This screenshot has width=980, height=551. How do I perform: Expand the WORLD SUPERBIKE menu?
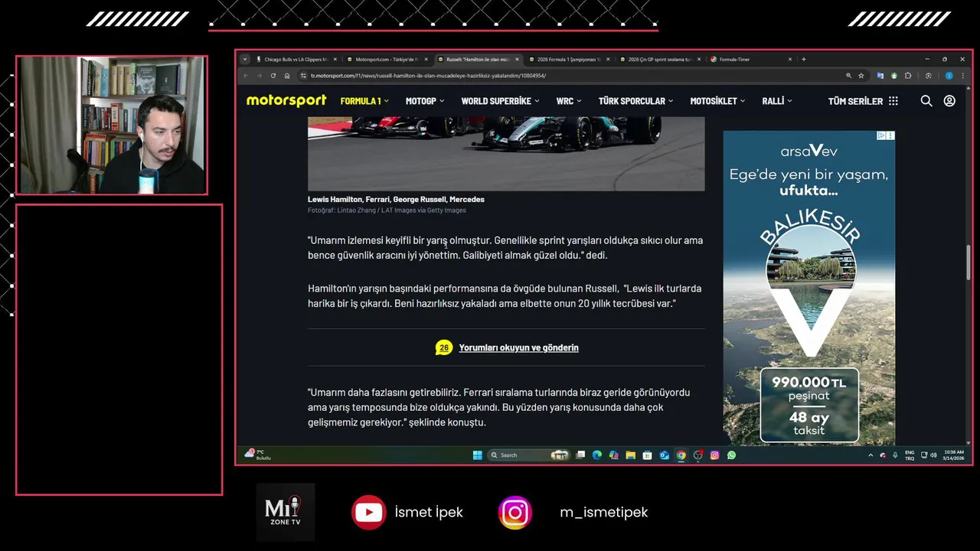click(x=500, y=101)
